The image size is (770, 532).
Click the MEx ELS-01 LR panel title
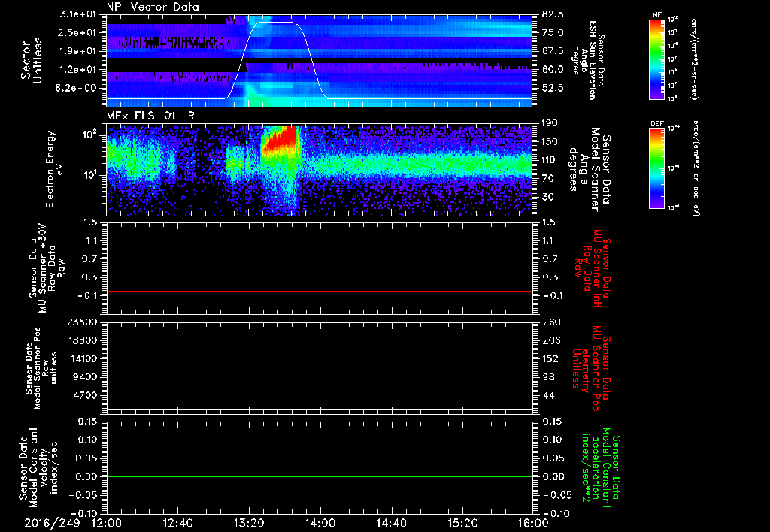[152, 116]
